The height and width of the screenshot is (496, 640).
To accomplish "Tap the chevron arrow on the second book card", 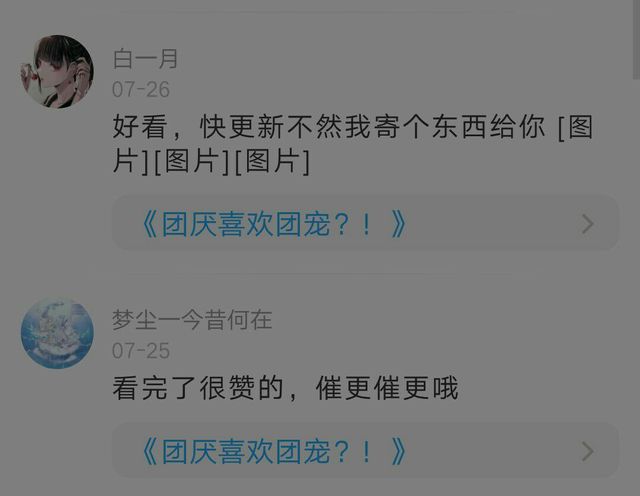I will [x=587, y=452].
